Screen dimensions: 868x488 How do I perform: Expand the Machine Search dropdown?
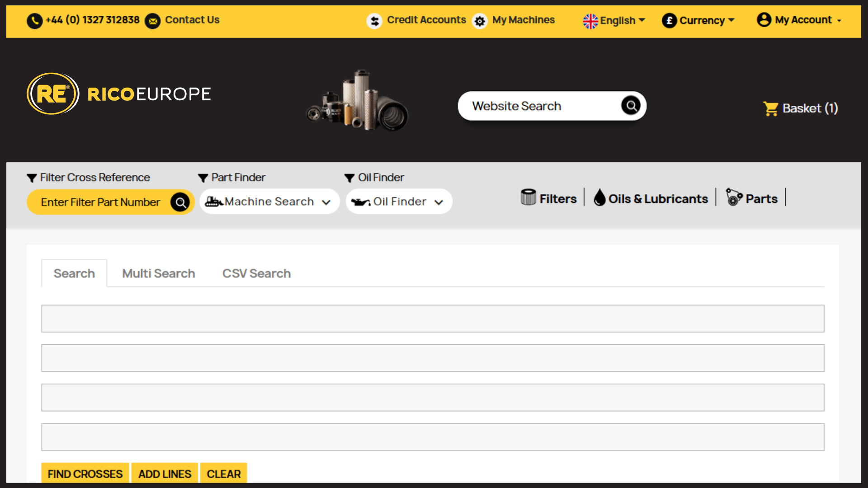(x=269, y=202)
